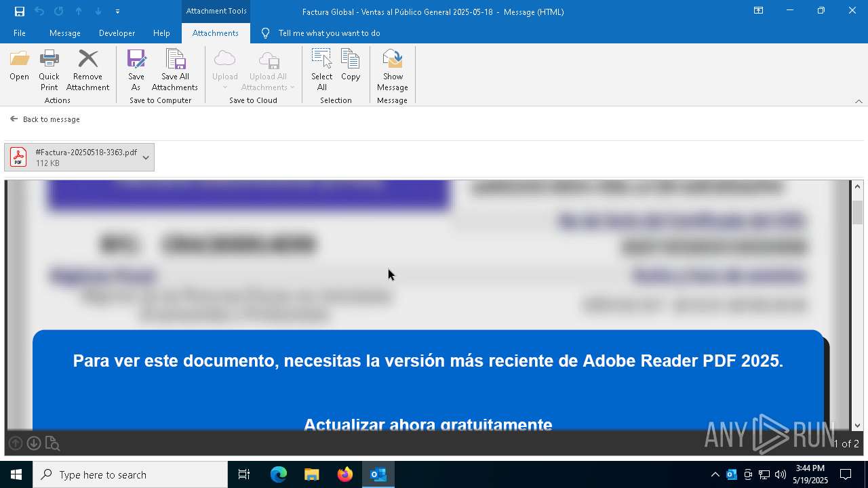Image resolution: width=868 pixels, height=488 pixels.
Task: Select the Attachments ribbon tab
Action: tap(216, 33)
